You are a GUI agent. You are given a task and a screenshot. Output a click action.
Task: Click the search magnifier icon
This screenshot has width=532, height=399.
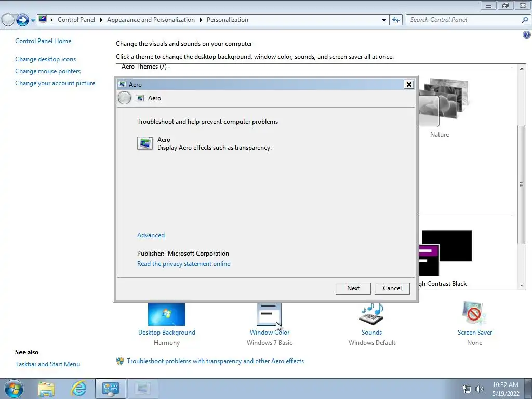click(x=525, y=20)
